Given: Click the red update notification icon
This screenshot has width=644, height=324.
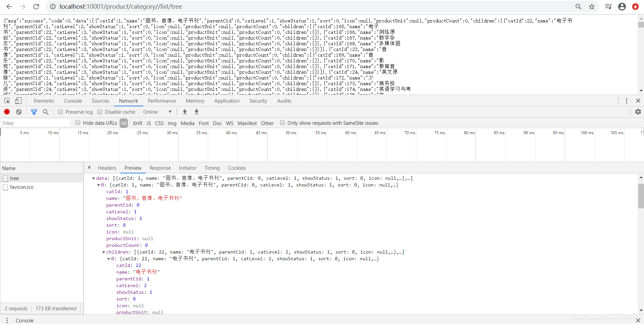Looking at the screenshot, I should pos(635,7).
